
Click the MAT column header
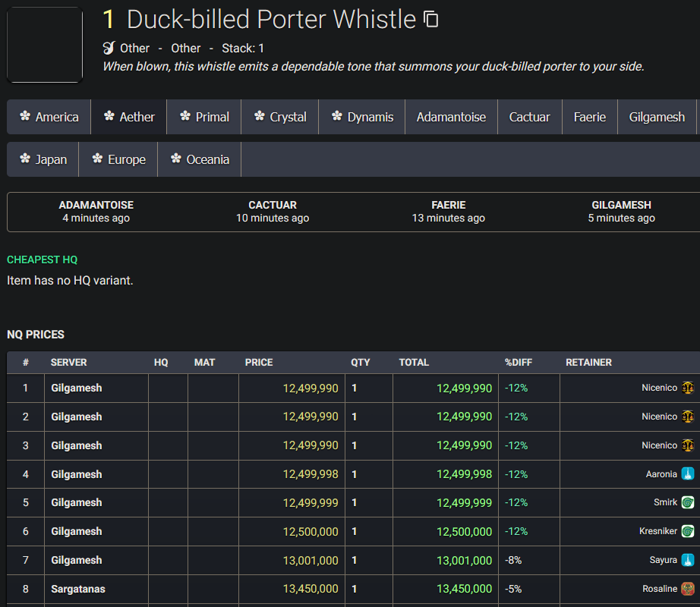click(204, 362)
